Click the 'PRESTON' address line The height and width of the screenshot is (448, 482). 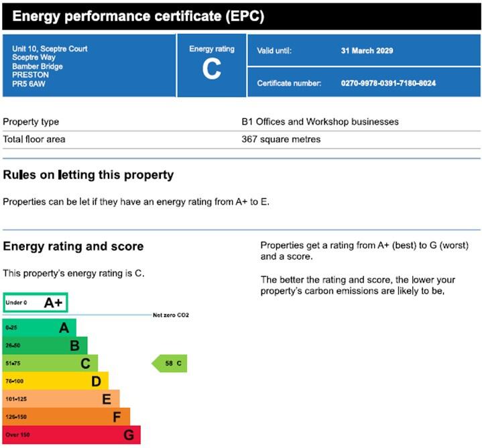click(30, 75)
